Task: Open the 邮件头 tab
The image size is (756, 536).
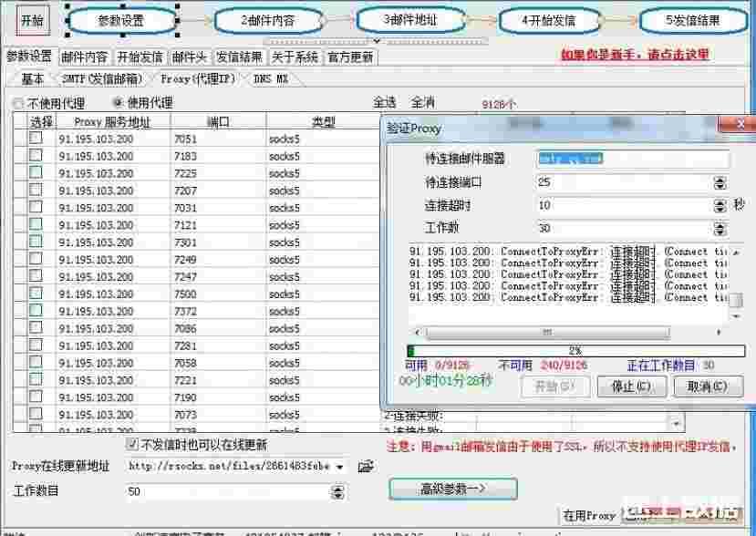Action: tap(189, 57)
